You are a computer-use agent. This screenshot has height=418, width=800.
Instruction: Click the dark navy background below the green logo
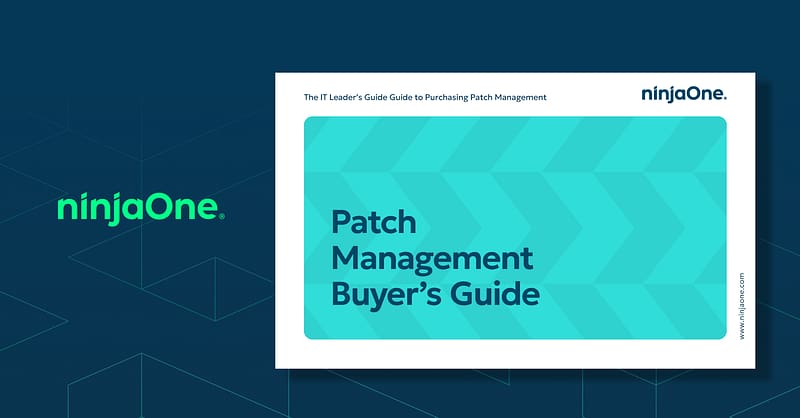tap(138, 300)
